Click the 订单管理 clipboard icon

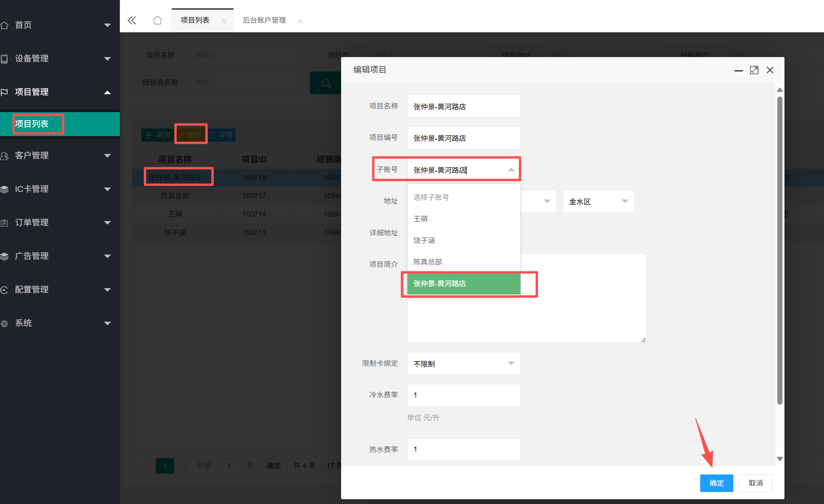tap(4, 223)
